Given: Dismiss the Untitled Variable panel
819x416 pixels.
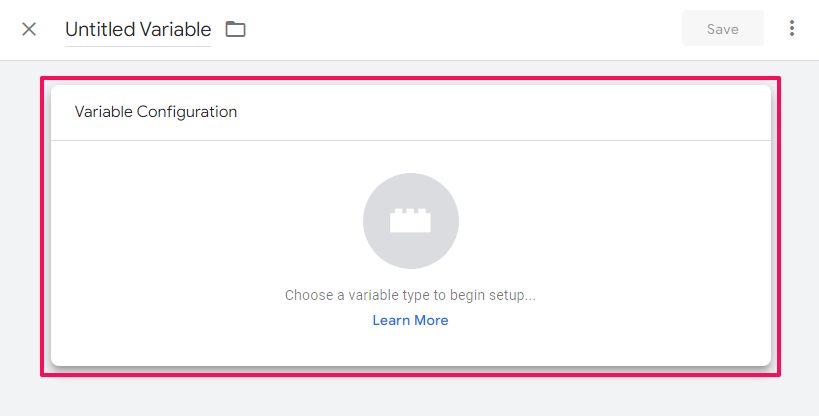Looking at the screenshot, I should pyautogui.click(x=29, y=29).
